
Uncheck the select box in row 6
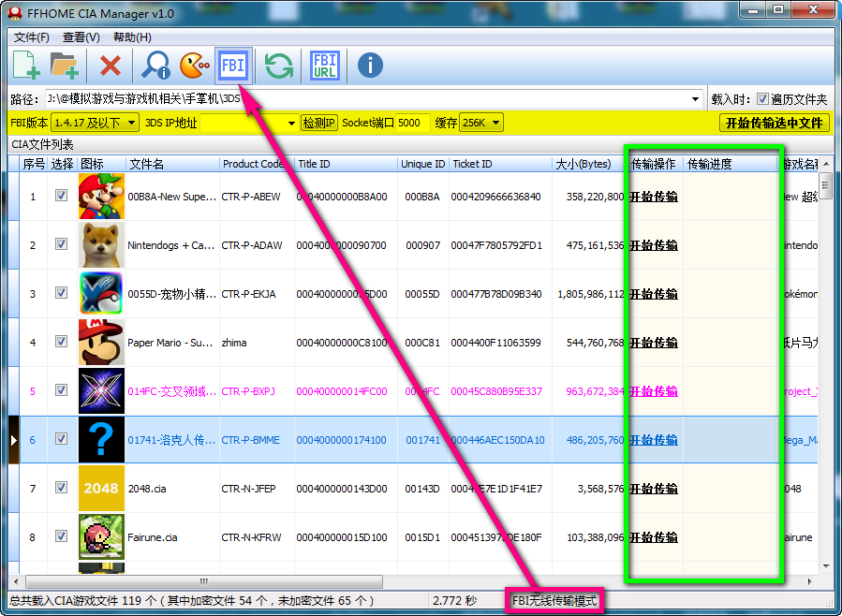[x=61, y=439]
